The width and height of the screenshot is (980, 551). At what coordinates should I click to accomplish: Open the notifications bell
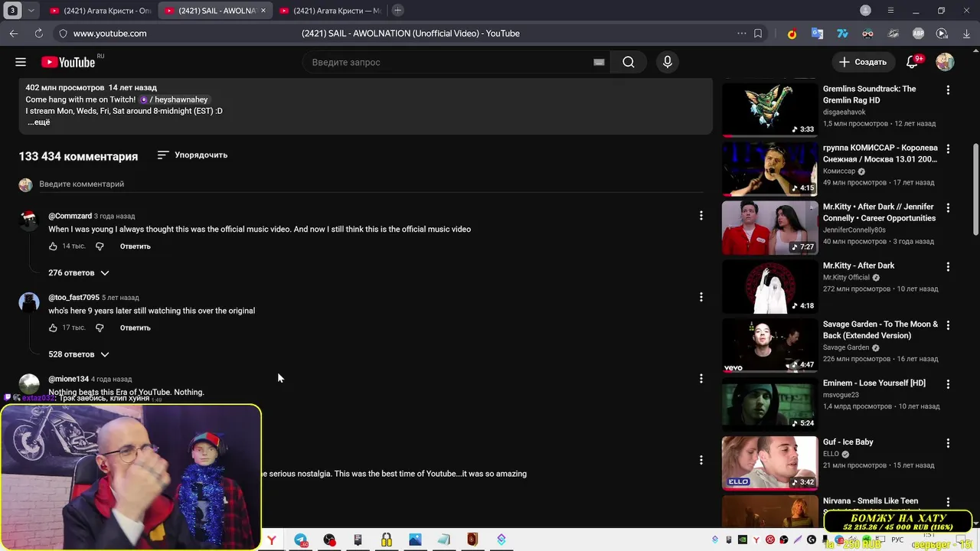[913, 62]
